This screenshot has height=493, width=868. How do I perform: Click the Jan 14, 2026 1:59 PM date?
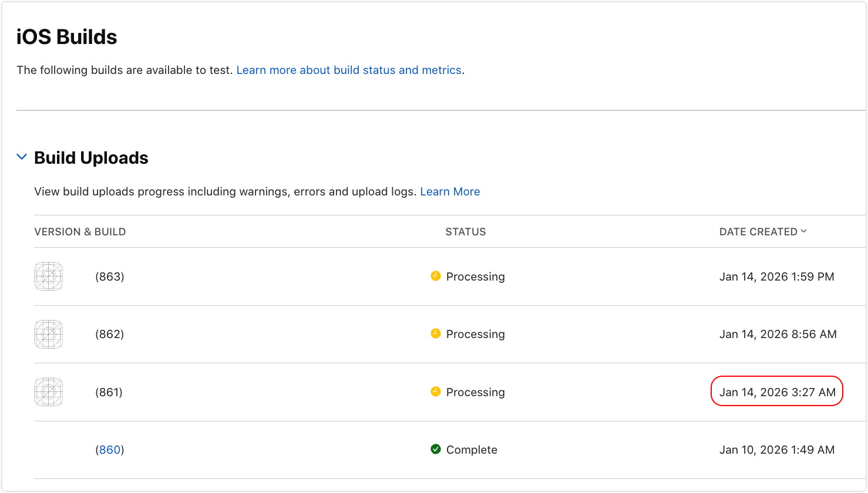(776, 276)
